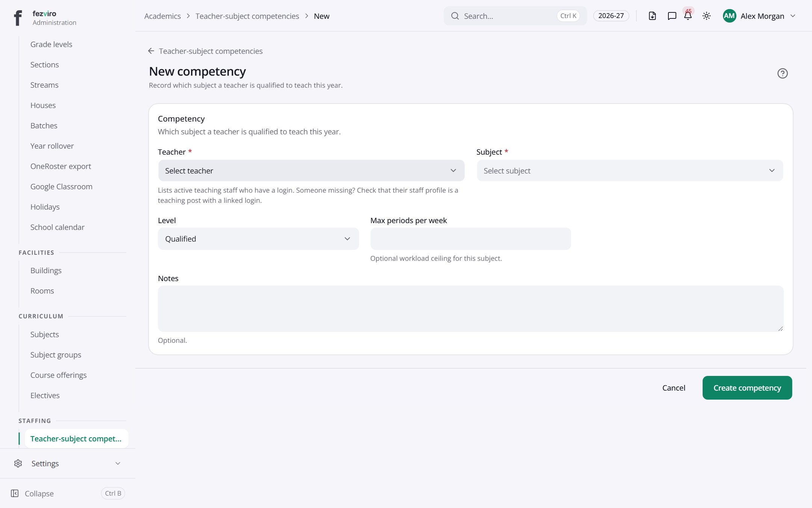This screenshot has width=812, height=508.
Task: Click the Create competency button
Action: 747,388
